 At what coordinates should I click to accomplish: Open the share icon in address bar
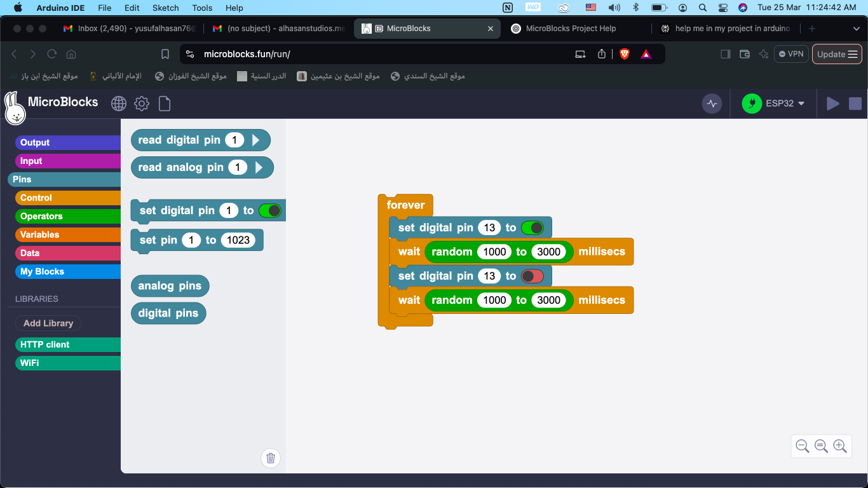tap(602, 54)
